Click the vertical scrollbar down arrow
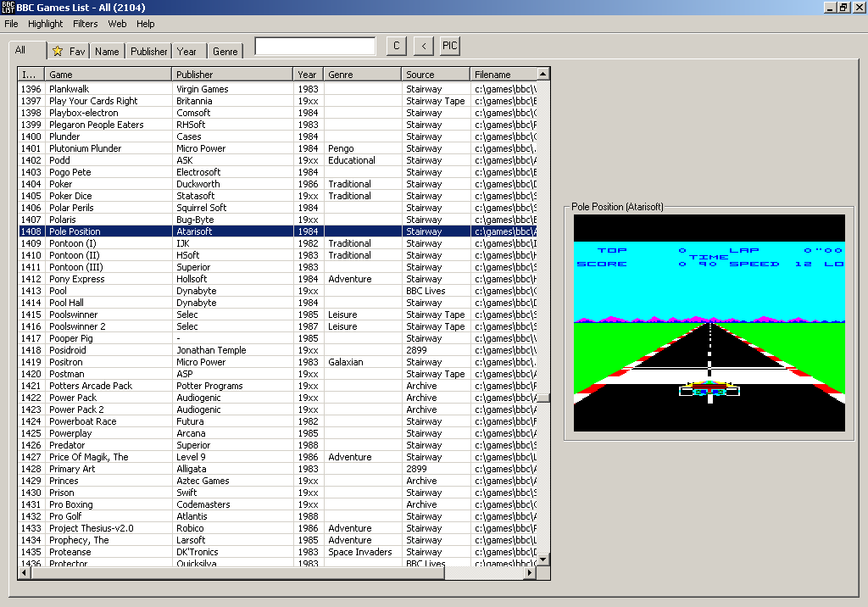The width and height of the screenshot is (868, 607). [543, 560]
